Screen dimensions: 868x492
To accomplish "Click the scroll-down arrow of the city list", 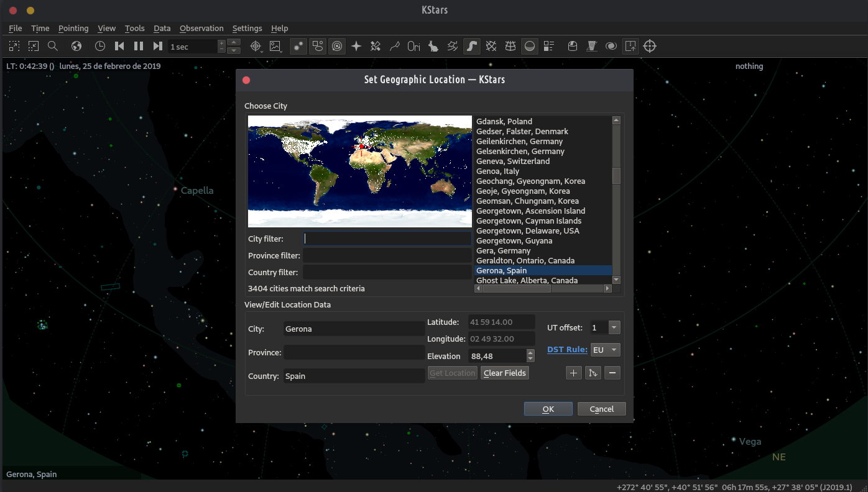I will tap(616, 280).
